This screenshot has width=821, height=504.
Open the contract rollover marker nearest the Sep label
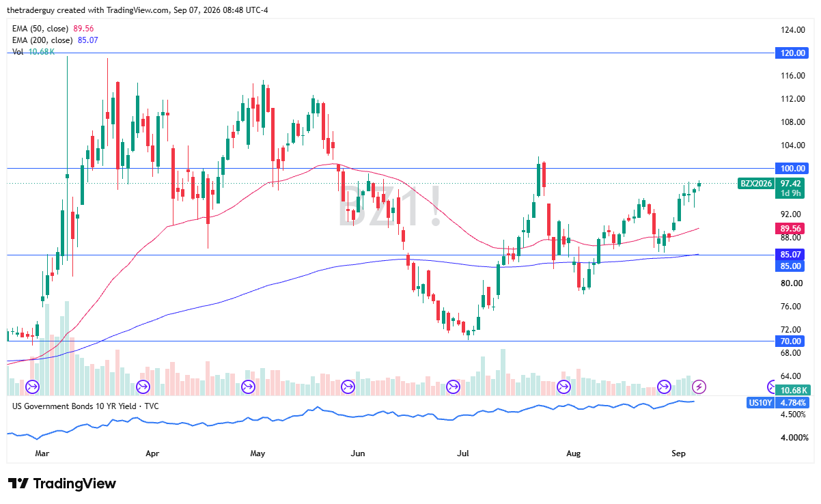pyautogui.click(x=663, y=387)
